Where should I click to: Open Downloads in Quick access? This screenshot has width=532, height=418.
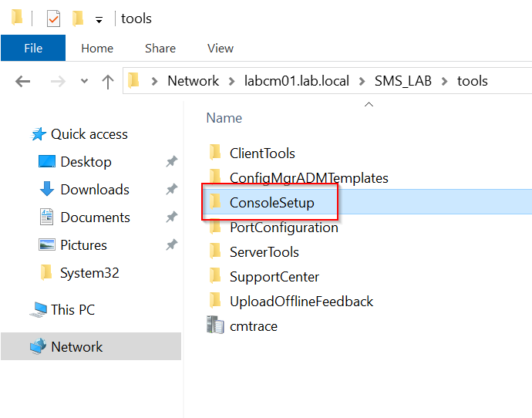95,190
